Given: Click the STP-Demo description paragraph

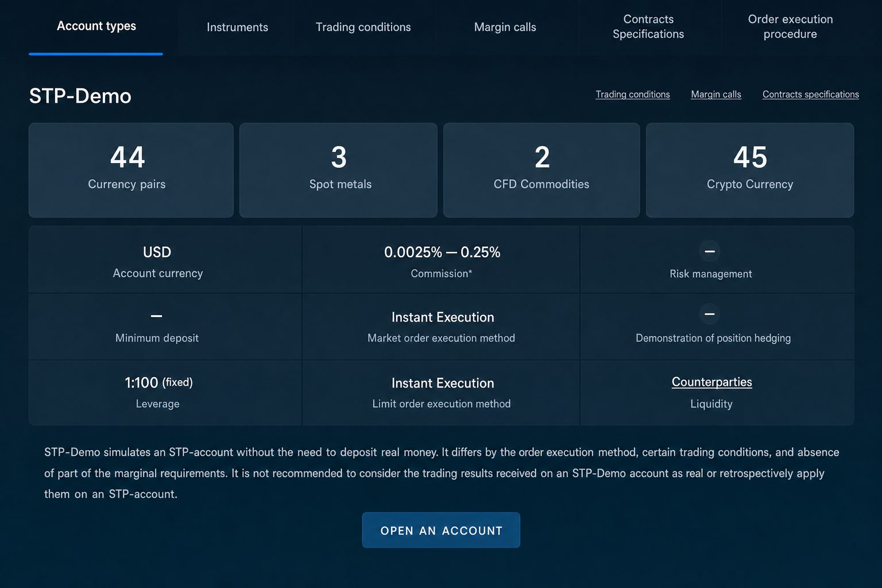Looking at the screenshot, I should click(x=442, y=473).
